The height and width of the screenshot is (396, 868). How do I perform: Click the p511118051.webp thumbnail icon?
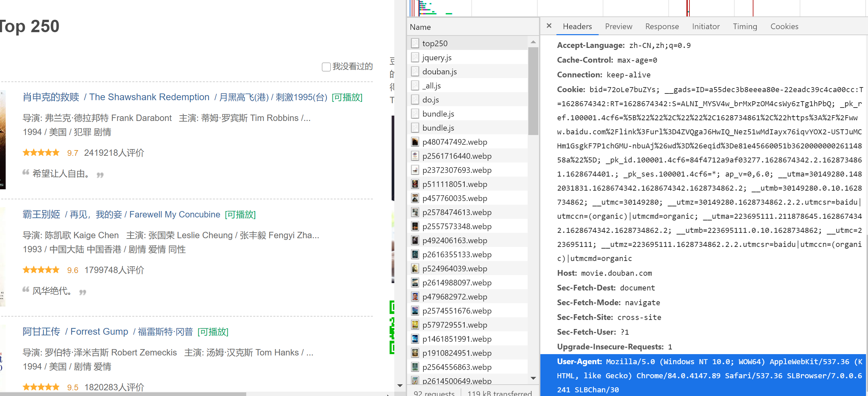[x=415, y=184]
